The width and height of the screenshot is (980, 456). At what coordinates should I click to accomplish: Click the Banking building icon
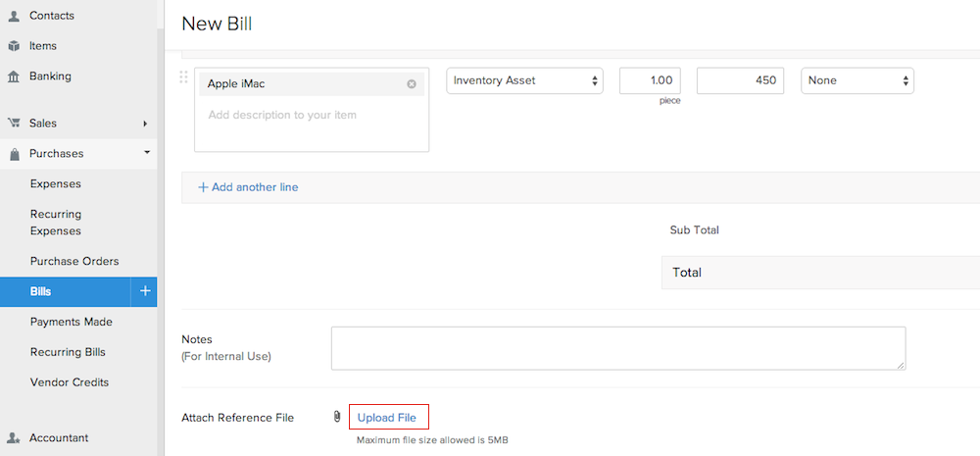[14, 76]
